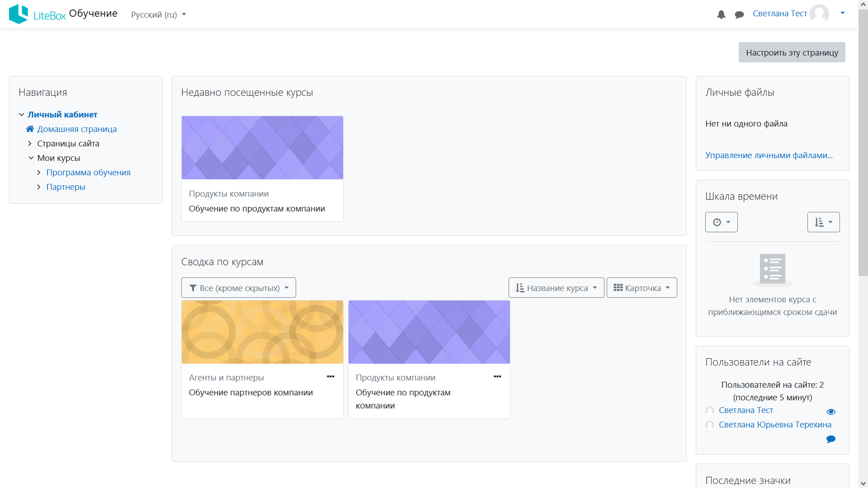Open the Все (кроме скрытых) filter dropdown
868x488 pixels.
point(239,288)
